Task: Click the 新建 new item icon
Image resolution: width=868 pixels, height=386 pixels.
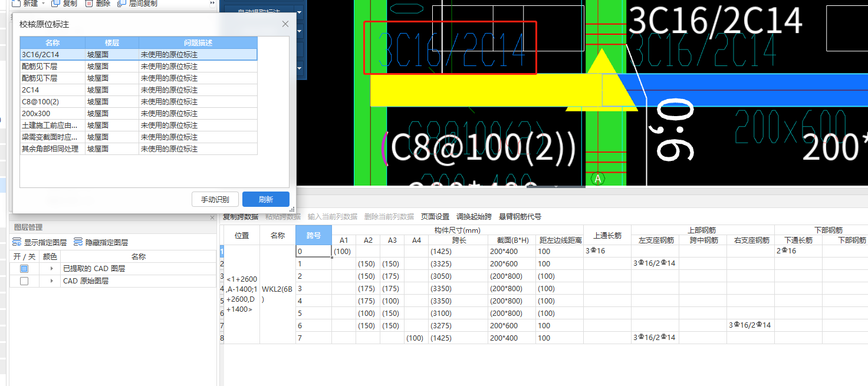Action: (16, 3)
